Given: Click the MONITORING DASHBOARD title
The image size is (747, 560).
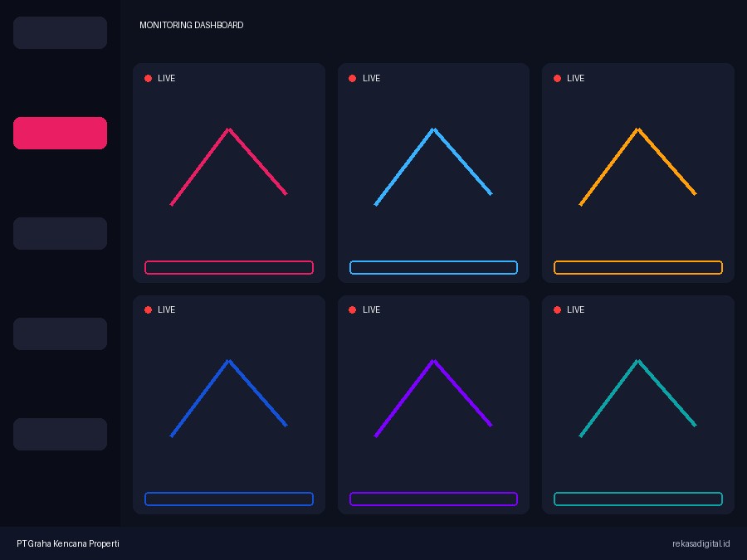Looking at the screenshot, I should pyautogui.click(x=192, y=25).
